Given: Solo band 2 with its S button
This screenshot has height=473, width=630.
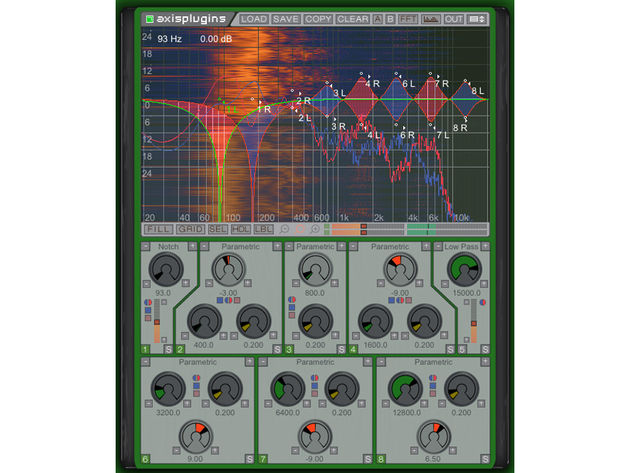Looking at the screenshot, I should click(x=277, y=350).
